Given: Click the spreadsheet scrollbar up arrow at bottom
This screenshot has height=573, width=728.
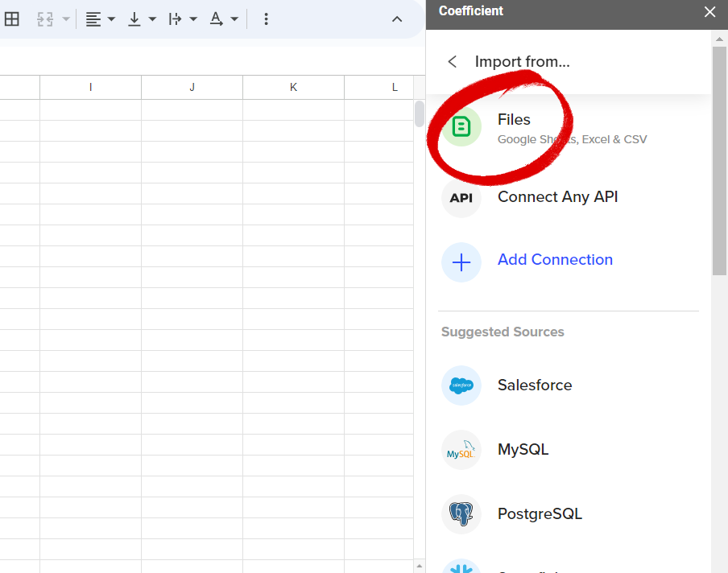Looking at the screenshot, I should [x=420, y=566].
